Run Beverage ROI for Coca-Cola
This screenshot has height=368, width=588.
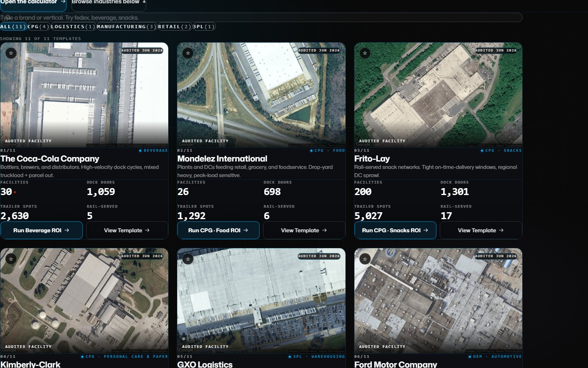(41, 230)
